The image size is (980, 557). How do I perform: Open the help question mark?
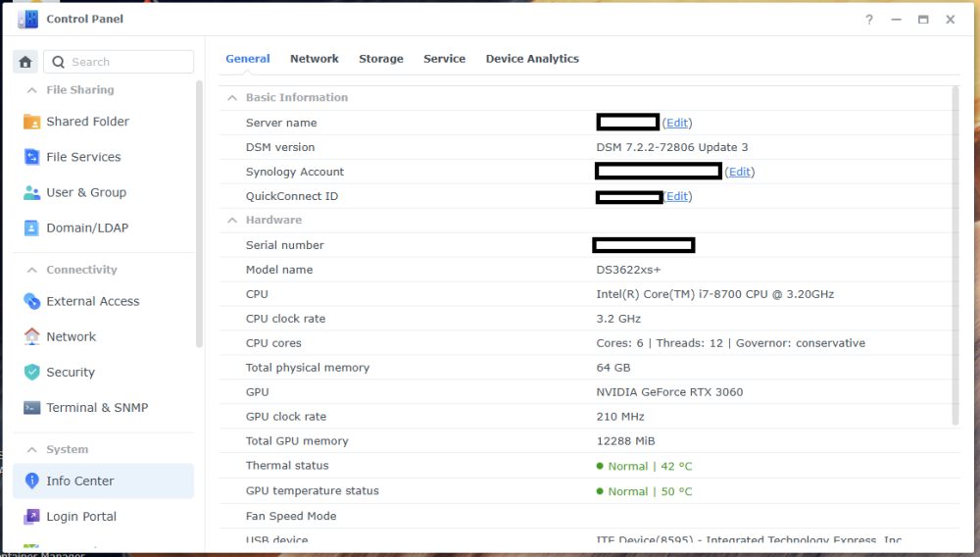pos(868,20)
